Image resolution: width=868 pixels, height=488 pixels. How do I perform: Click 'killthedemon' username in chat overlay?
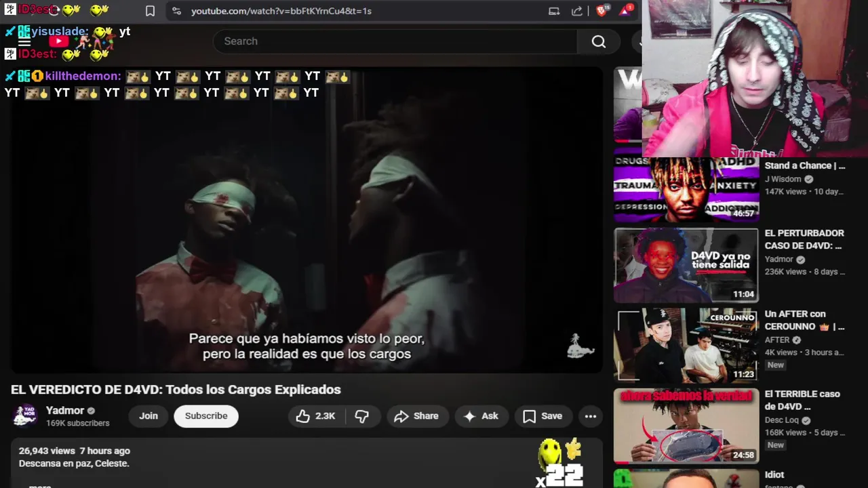pyautogui.click(x=83, y=77)
